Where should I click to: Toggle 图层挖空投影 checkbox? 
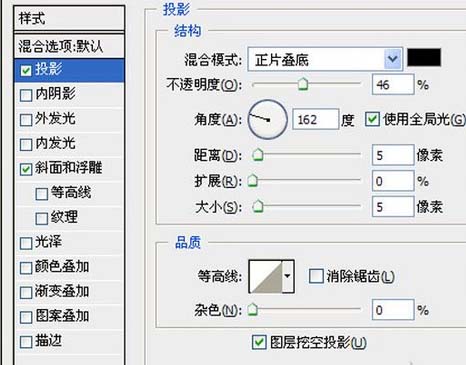259,342
